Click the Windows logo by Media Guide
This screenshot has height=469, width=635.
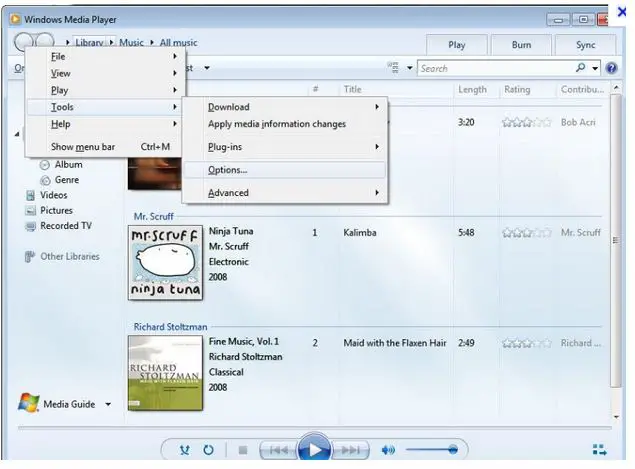click(28, 403)
